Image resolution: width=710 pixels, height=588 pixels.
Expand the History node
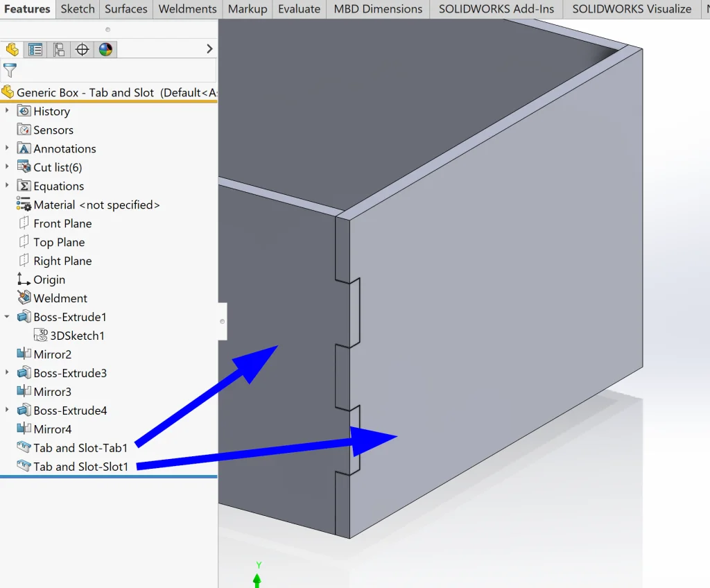pos(7,111)
